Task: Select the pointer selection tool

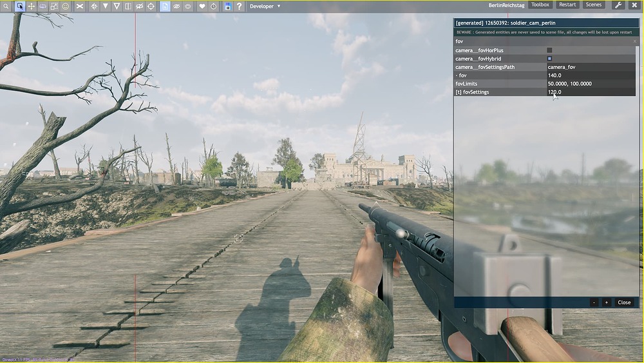Action: [20, 6]
